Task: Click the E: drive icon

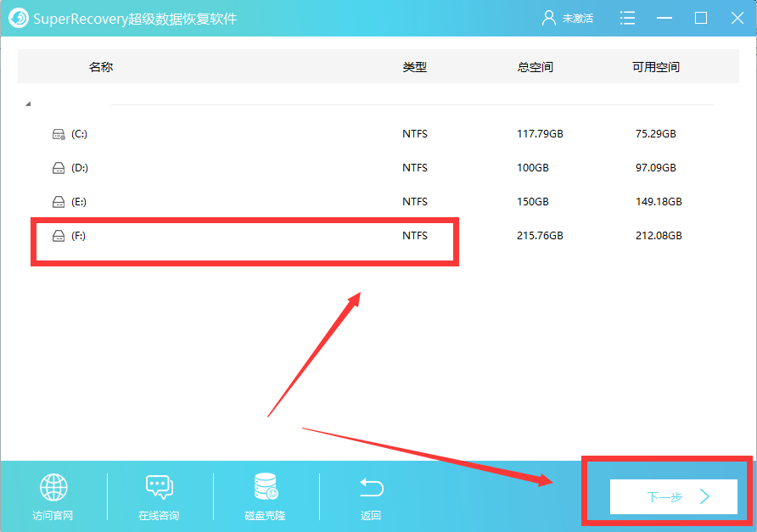Action: [59, 202]
